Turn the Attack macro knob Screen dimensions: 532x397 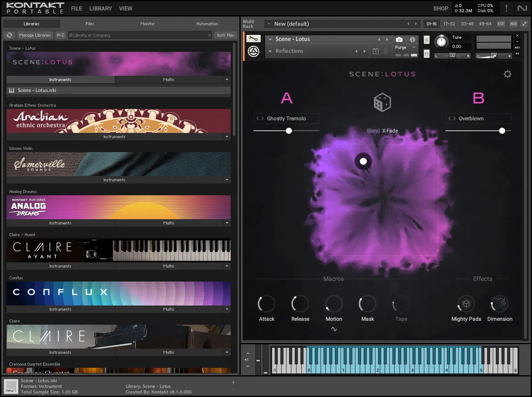pos(266,304)
